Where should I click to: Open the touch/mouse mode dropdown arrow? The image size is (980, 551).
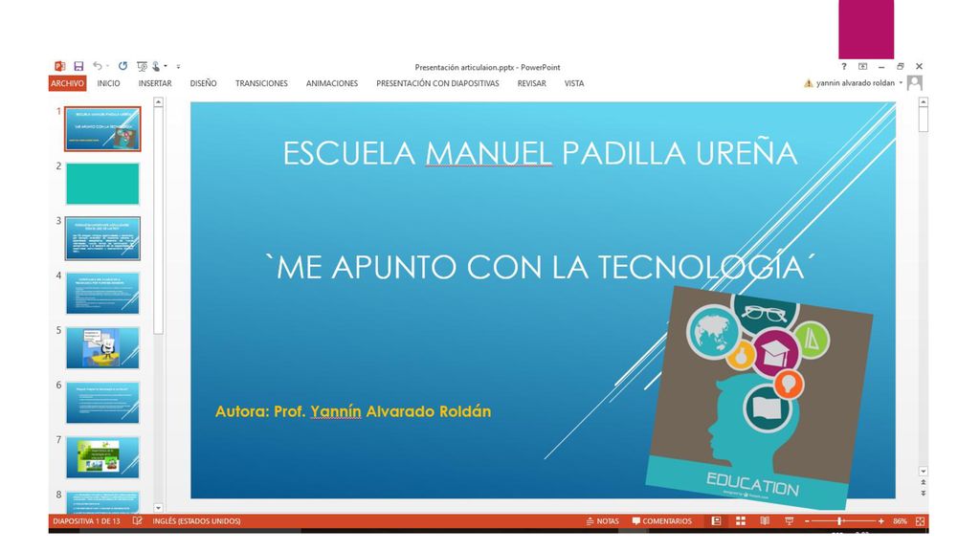[166, 66]
